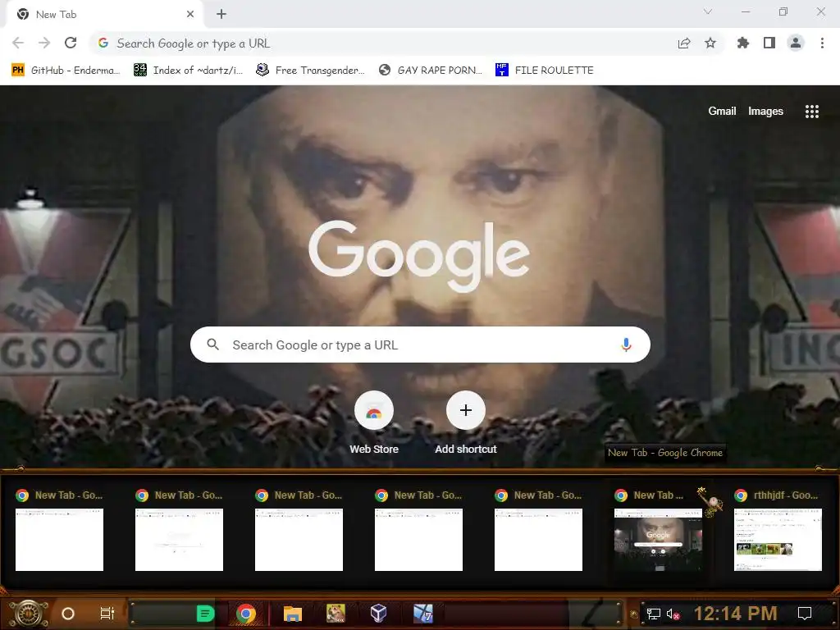
Task: Click the network tray icon
Action: (x=653, y=614)
